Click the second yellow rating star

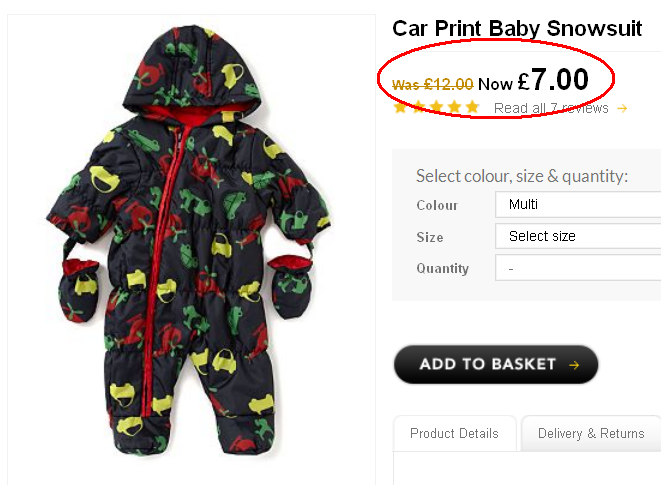[x=419, y=108]
